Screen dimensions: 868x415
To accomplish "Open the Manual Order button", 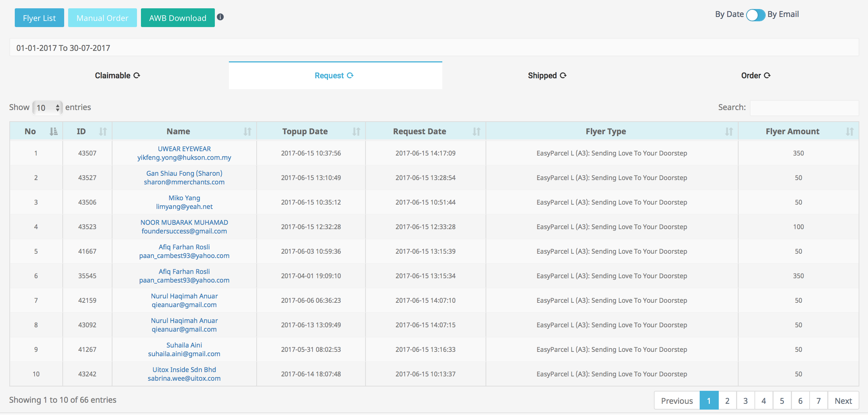I will [x=102, y=18].
